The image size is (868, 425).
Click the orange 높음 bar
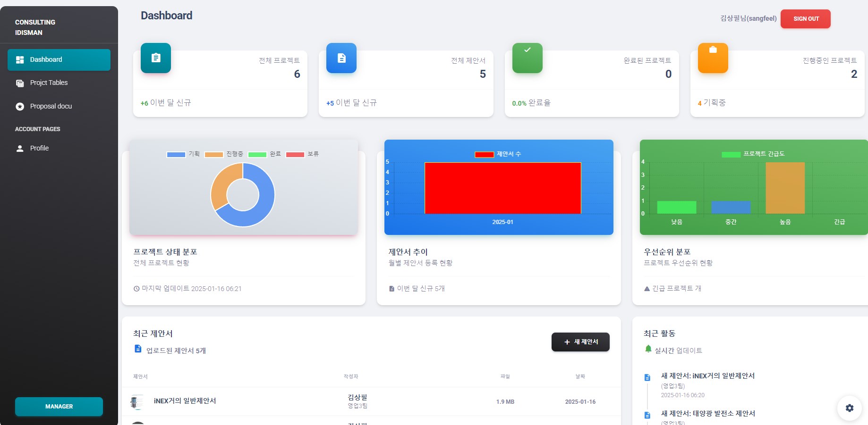785,188
